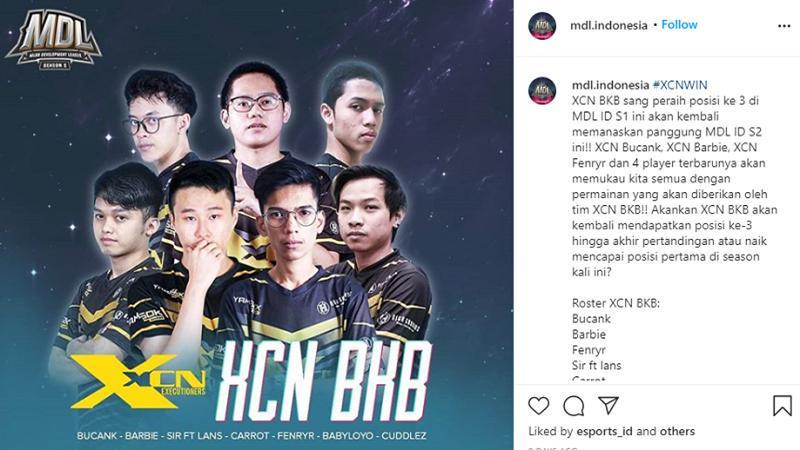Open the three-dot options menu

[784, 26]
